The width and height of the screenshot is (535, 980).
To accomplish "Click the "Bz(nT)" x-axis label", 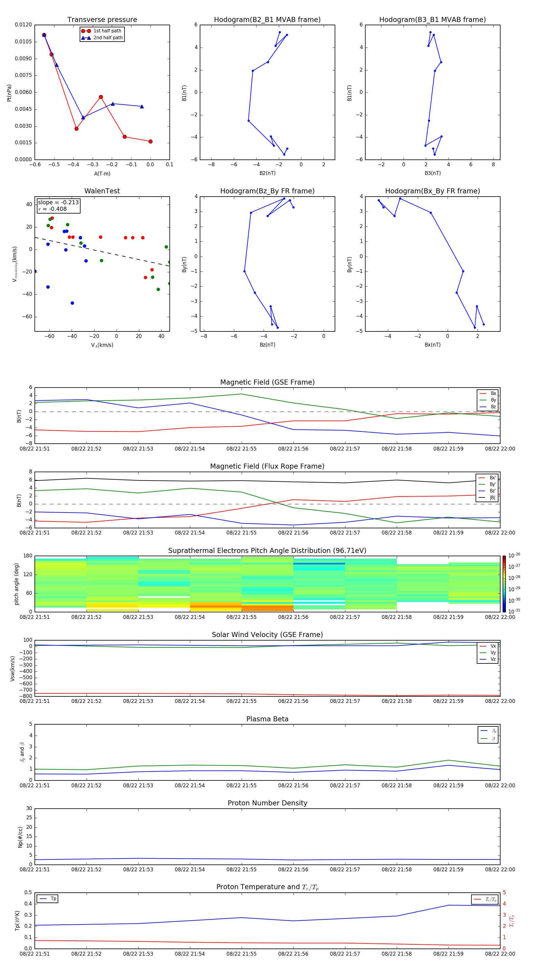I will [267, 345].
